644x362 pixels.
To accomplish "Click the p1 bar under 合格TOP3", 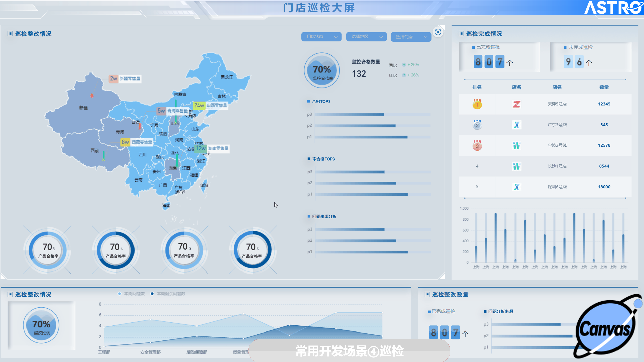I will [x=361, y=137].
